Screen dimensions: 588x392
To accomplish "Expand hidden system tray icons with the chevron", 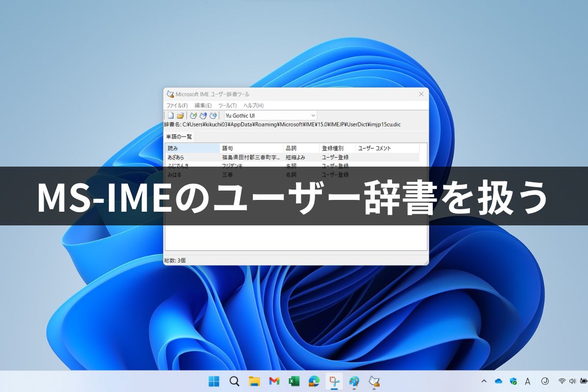I will click(484, 381).
